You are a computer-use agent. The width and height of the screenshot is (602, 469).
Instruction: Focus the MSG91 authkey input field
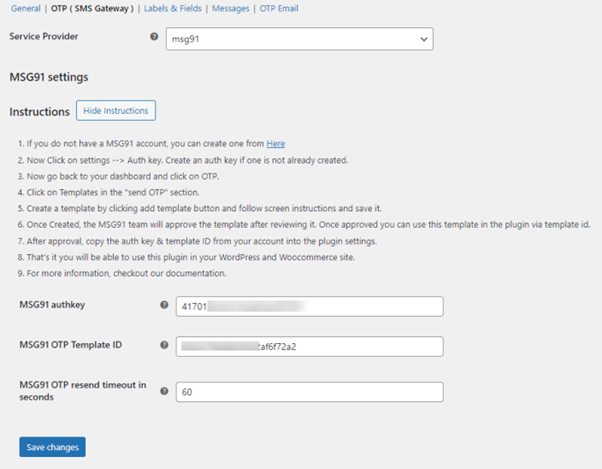coord(309,306)
